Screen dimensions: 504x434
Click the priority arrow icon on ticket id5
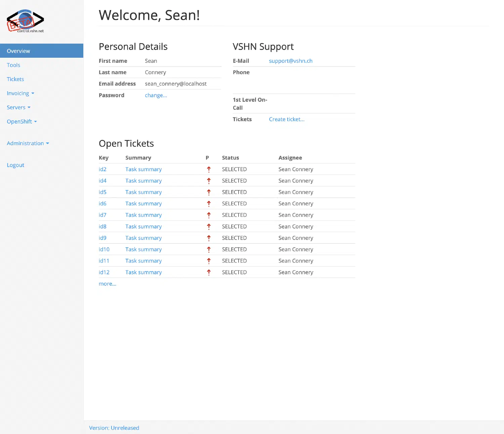pyautogui.click(x=209, y=192)
